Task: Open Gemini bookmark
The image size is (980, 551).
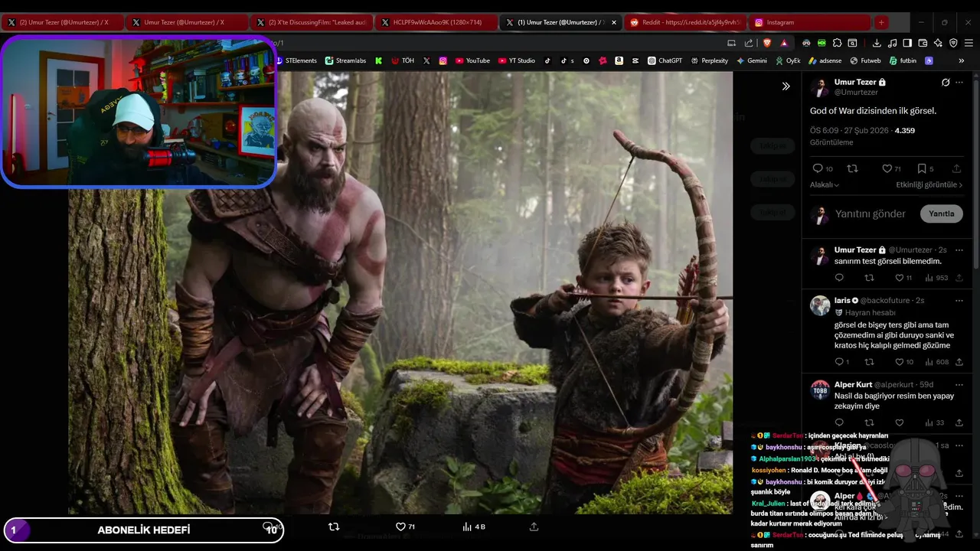Action: click(751, 60)
